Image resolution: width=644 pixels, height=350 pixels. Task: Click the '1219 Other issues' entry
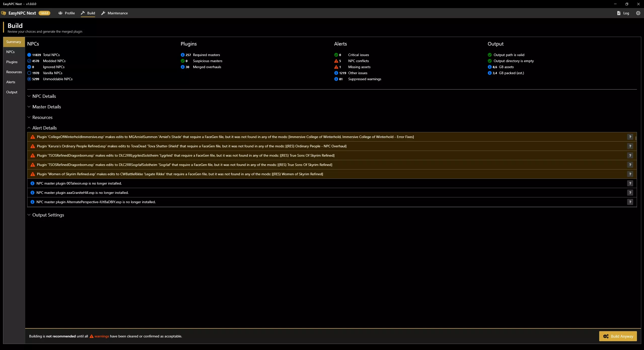click(x=351, y=73)
